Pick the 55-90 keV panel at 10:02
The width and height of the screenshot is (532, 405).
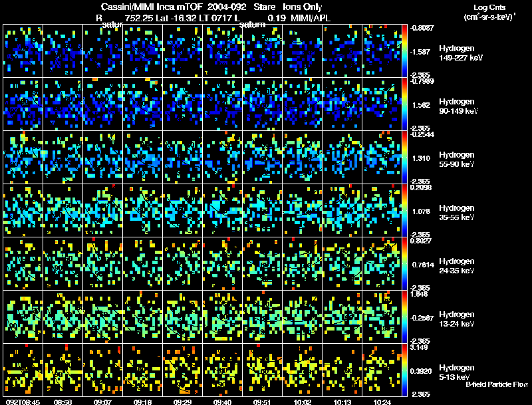(303, 158)
